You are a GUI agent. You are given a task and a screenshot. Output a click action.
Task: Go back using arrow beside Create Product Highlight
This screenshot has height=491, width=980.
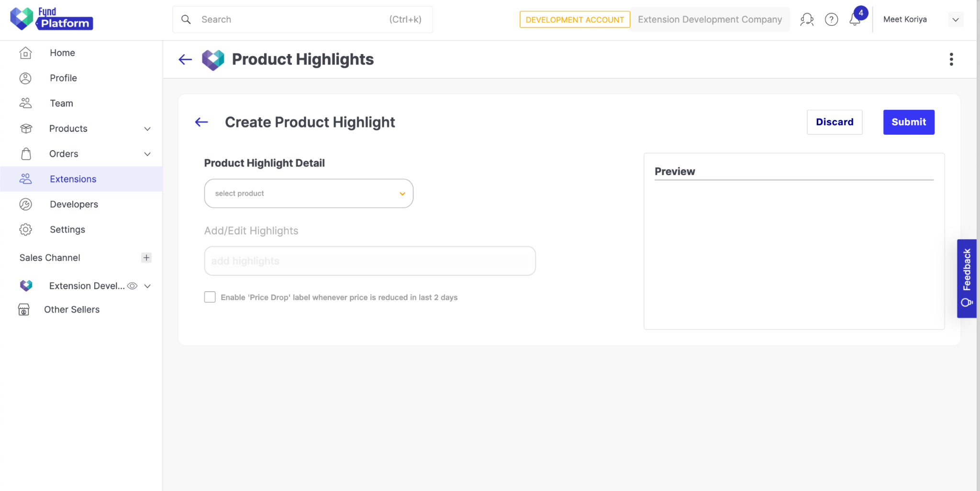tap(201, 122)
